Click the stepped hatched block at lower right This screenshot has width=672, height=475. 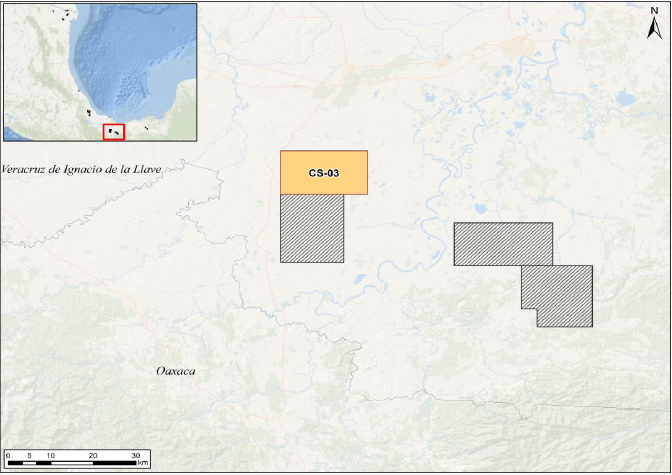point(561,296)
